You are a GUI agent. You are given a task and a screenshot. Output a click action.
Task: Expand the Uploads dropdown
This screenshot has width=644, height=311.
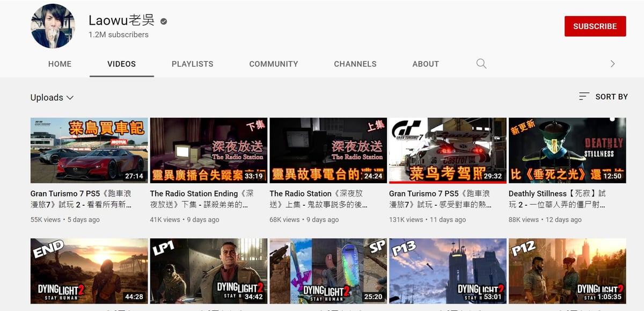(x=52, y=97)
